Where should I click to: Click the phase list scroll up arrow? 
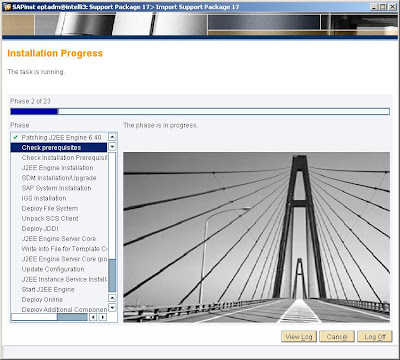point(112,137)
